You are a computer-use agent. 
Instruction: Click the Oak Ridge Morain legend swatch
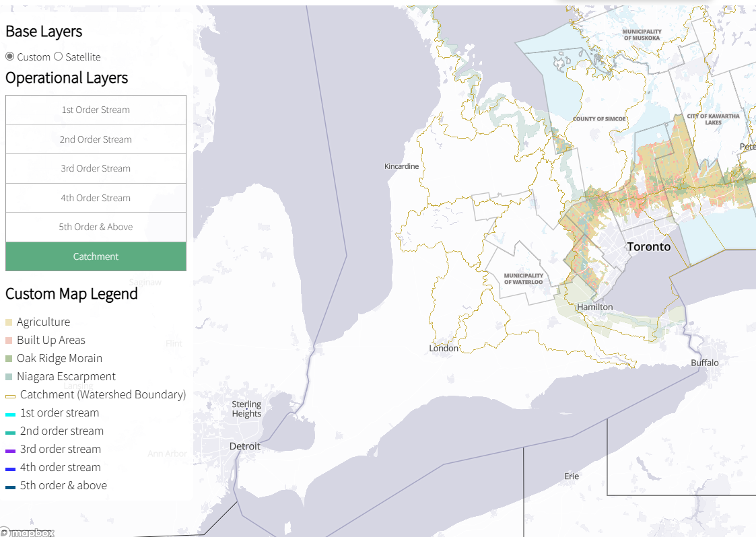pyautogui.click(x=9, y=359)
